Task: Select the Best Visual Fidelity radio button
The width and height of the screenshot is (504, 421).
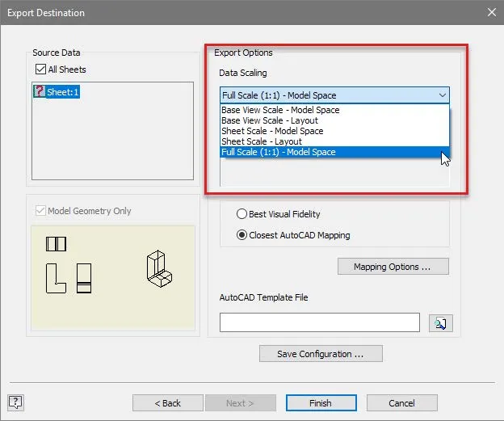Action: (x=241, y=214)
